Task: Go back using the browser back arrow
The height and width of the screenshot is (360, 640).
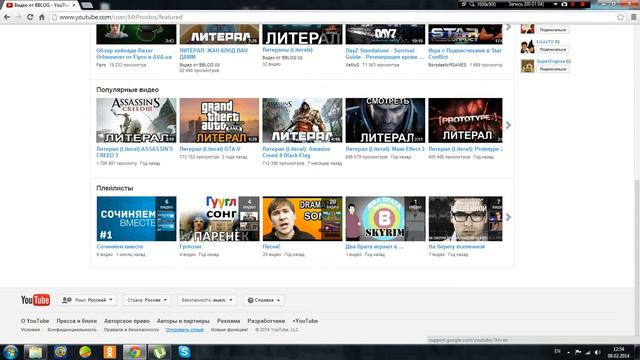Action: coord(7,17)
